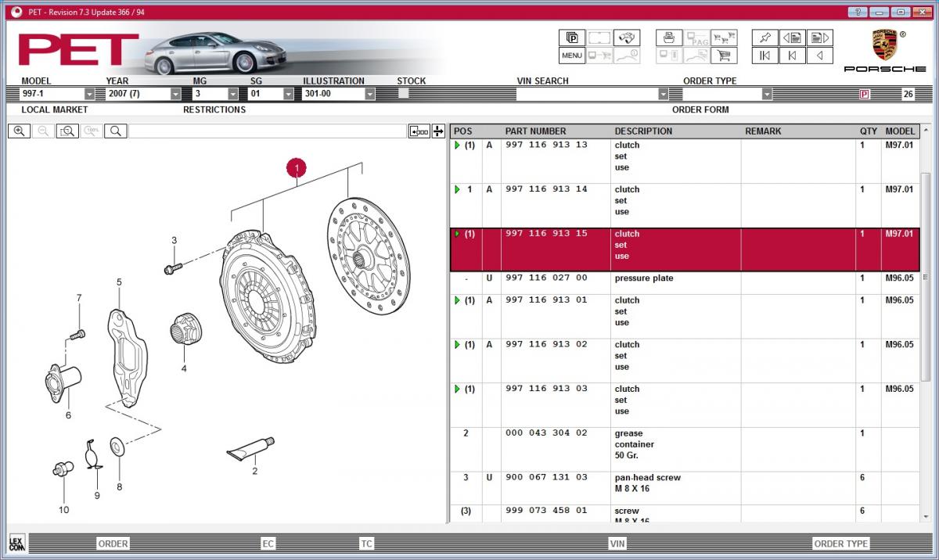The width and height of the screenshot is (939, 560).
Task: Click the REMARK column header
Action: click(763, 131)
